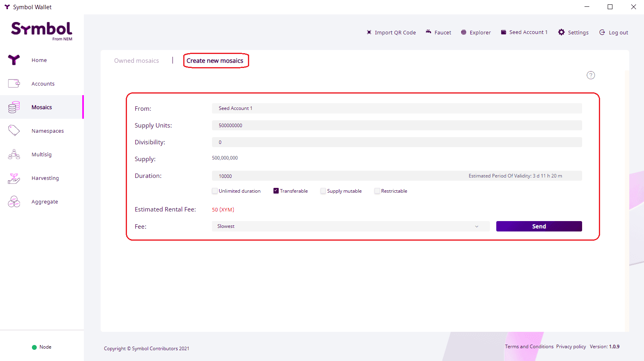Open Accounts in the sidebar
Image resolution: width=644 pixels, height=361 pixels.
pos(43,84)
